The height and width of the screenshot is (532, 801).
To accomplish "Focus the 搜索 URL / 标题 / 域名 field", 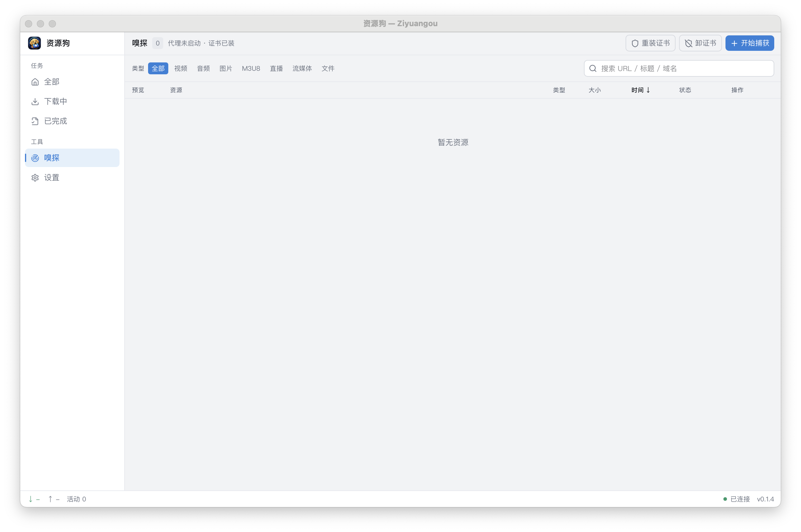I will (679, 69).
